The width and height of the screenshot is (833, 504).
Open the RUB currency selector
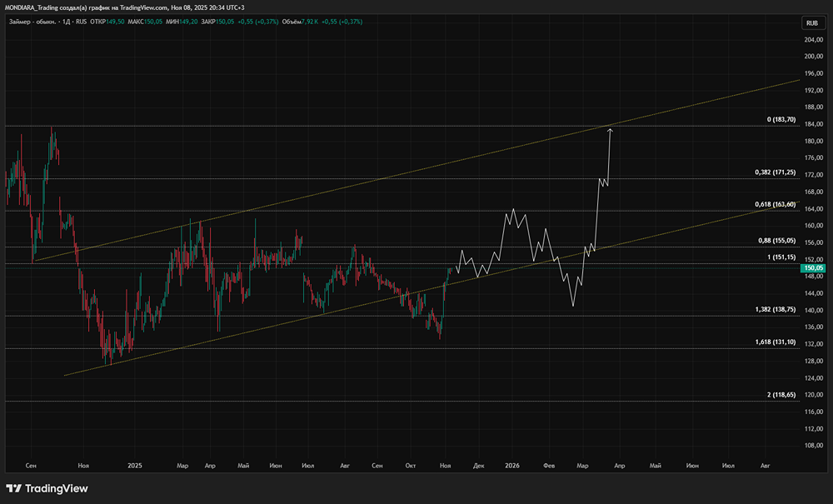[812, 22]
